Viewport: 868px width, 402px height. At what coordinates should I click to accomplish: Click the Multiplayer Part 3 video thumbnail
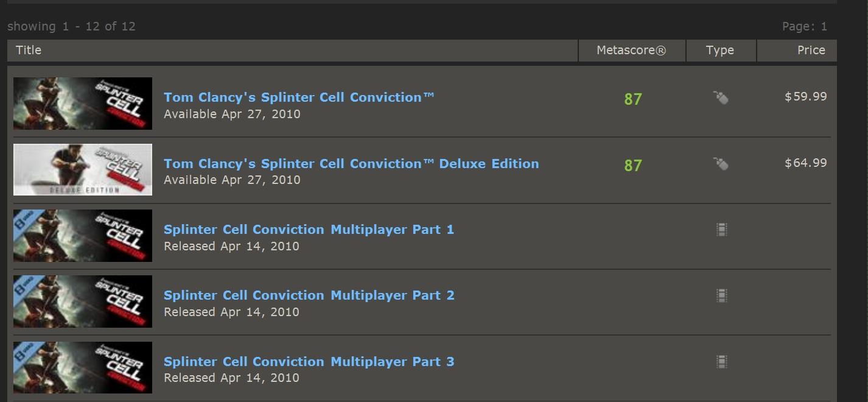coord(83,367)
